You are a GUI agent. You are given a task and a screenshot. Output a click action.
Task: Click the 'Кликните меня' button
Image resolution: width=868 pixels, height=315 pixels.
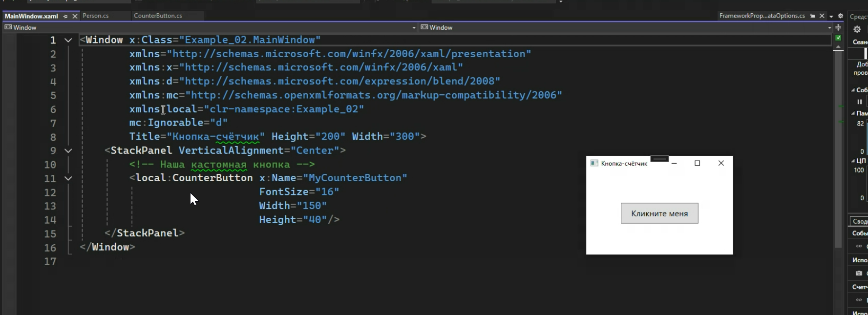tap(659, 213)
